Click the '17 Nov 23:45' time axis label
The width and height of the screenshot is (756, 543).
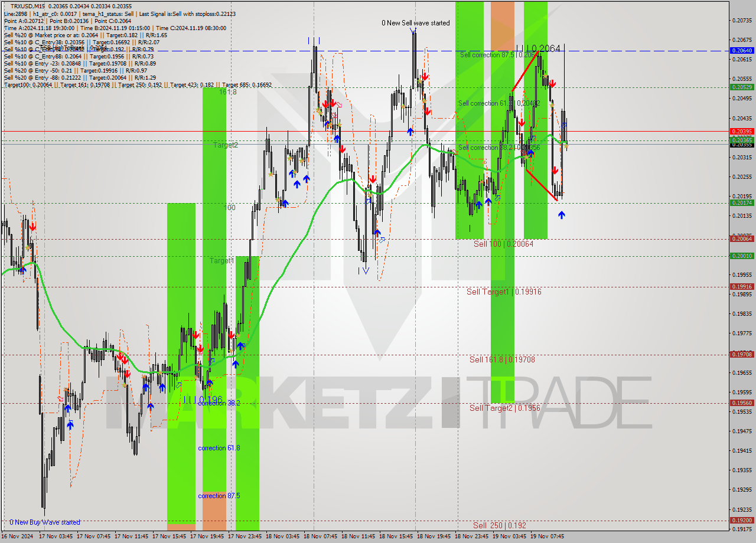245,537
